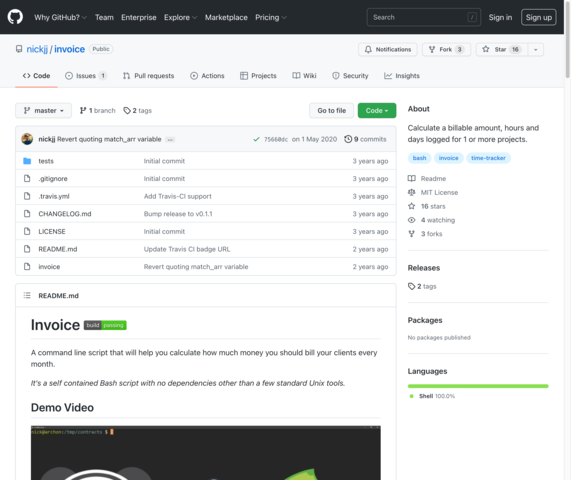
Task: Click the star icon in Star button
Action: (486, 49)
